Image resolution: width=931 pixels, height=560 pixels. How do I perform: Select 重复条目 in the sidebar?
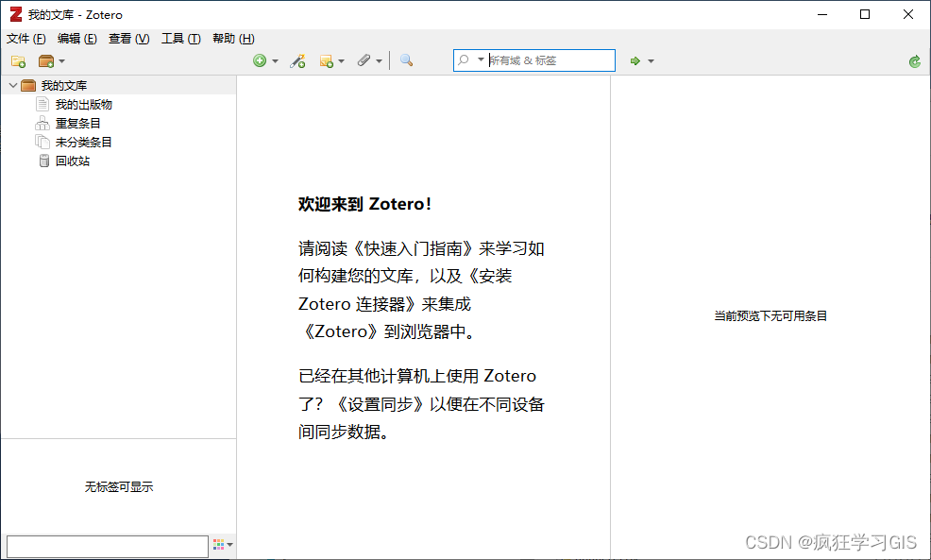tap(79, 123)
